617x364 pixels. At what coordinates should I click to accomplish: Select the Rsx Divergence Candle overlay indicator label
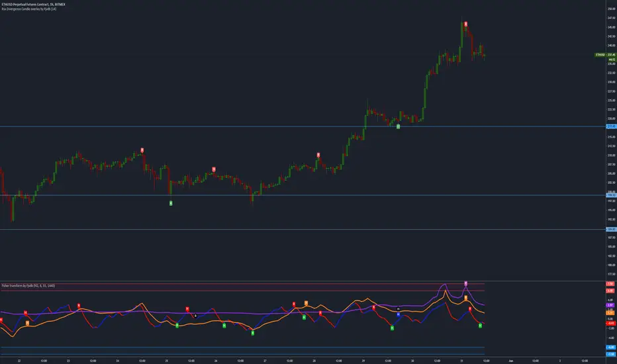pos(29,9)
